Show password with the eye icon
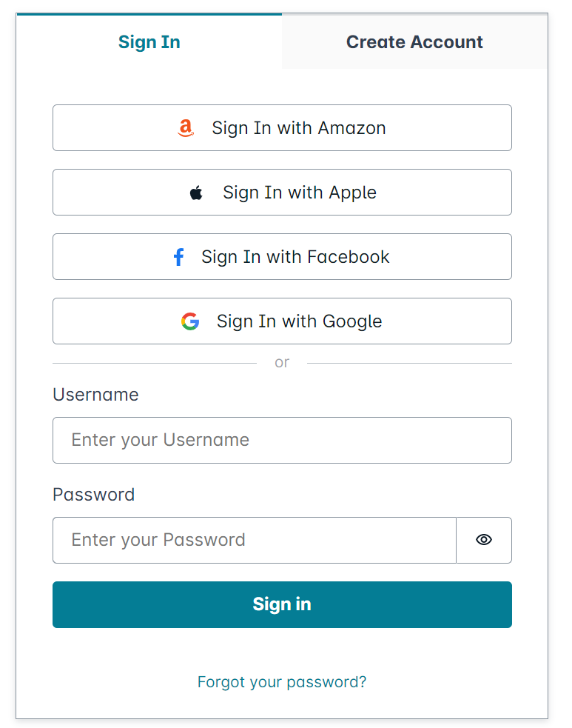The image size is (572, 728). tap(484, 540)
